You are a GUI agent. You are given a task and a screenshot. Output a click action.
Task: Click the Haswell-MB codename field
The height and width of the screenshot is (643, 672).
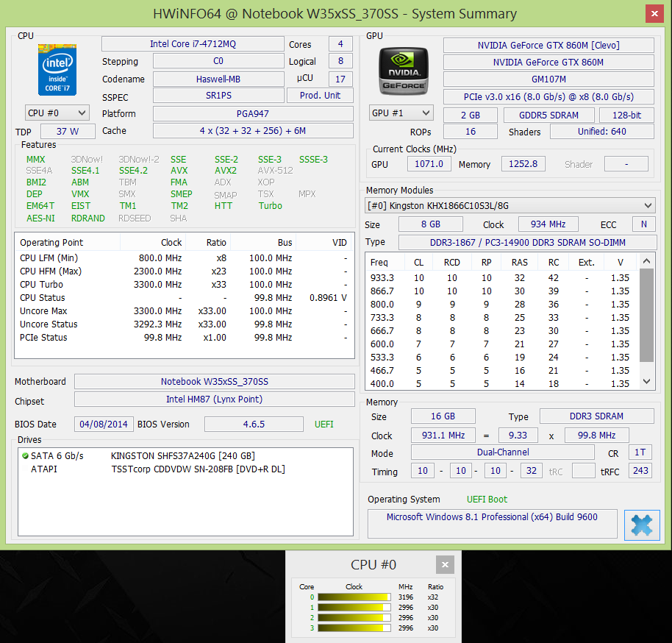click(218, 79)
